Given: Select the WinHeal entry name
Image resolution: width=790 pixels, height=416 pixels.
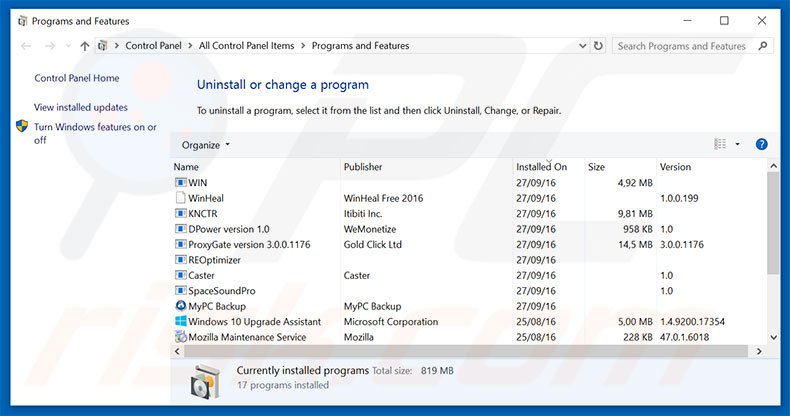Looking at the screenshot, I should tap(206, 198).
